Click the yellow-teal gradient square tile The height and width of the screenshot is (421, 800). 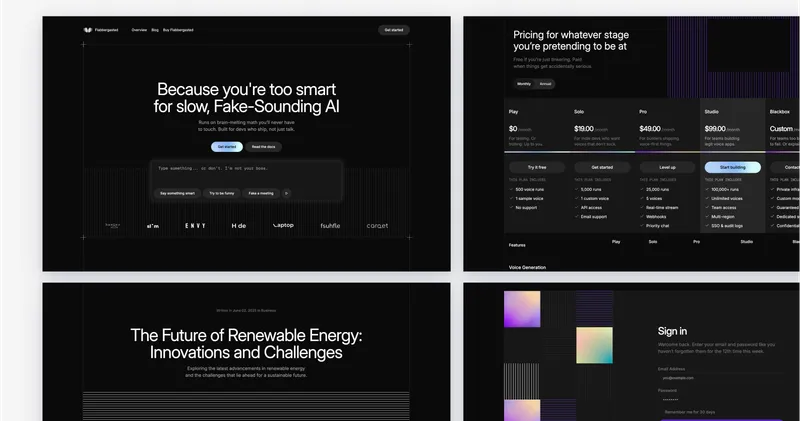592,350
